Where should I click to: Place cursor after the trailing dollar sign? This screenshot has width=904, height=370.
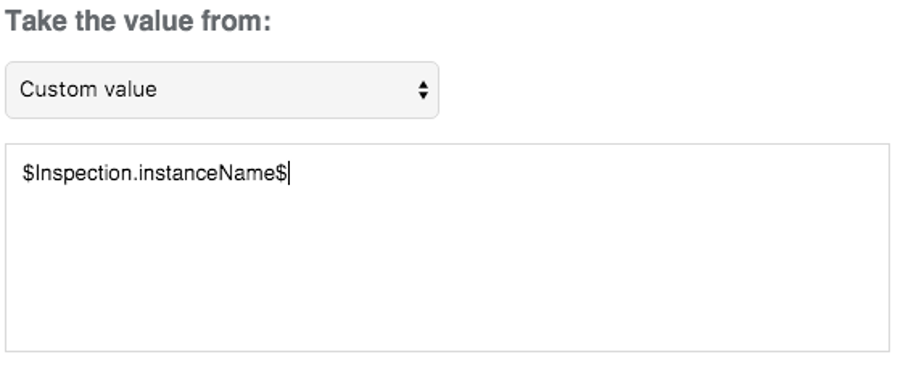[x=288, y=173]
